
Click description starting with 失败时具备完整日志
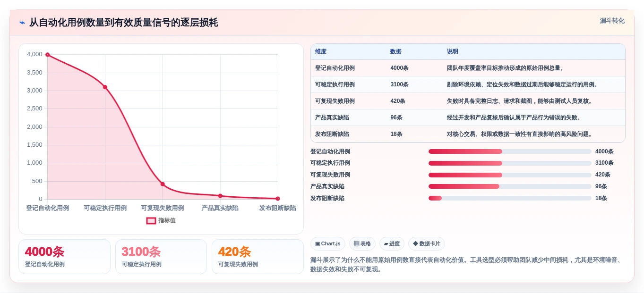pyautogui.click(x=520, y=101)
